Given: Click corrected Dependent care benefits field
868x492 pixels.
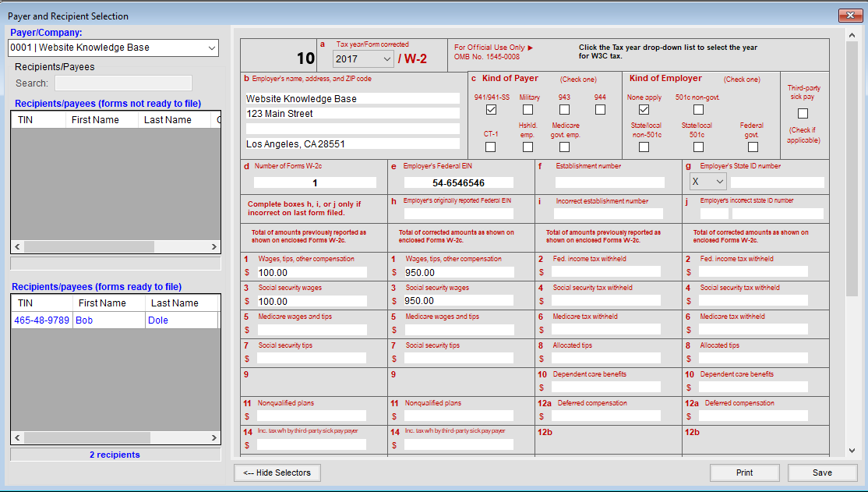Looking at the screenshot, I should point(753,387).
